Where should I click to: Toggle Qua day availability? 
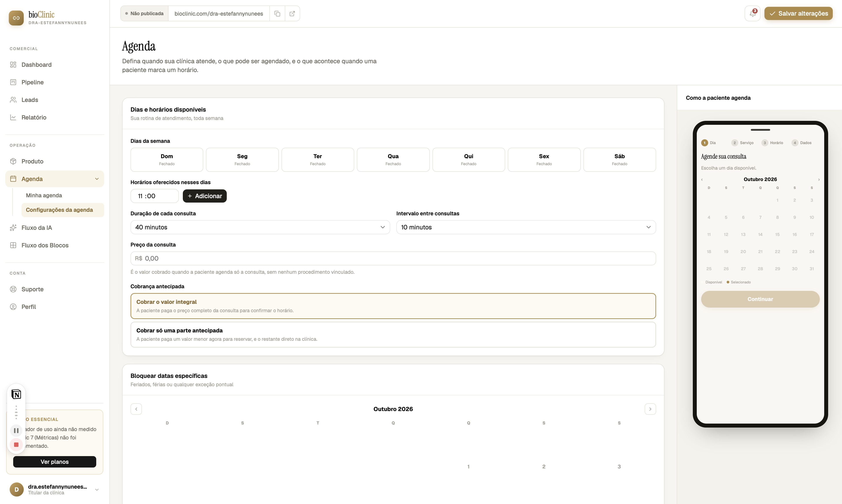click(393, 160)
